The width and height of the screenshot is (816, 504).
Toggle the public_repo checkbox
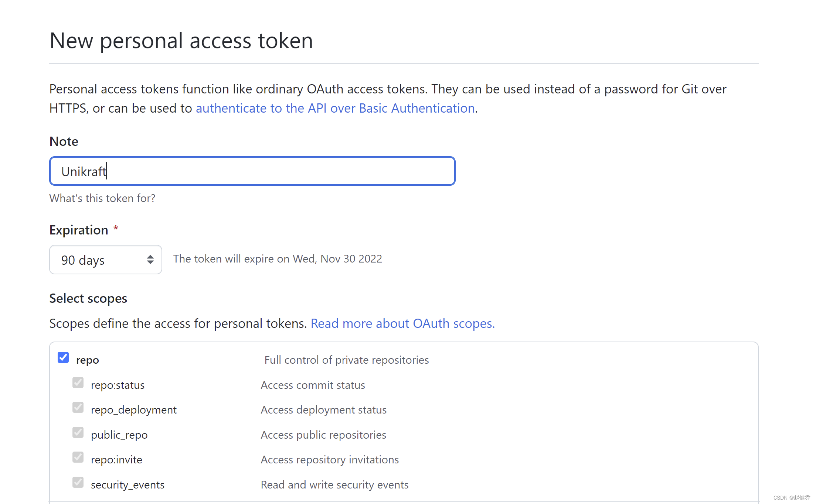coord(78,432)
